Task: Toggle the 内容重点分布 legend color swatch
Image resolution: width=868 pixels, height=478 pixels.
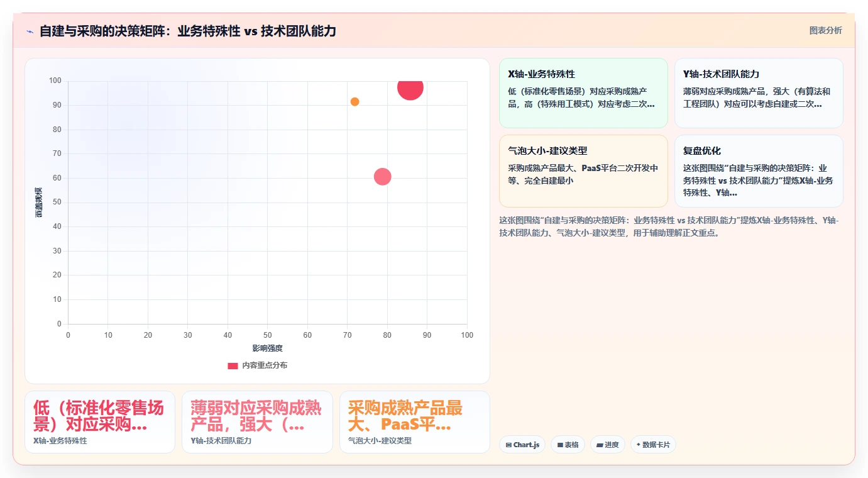Action: tap(233, 365)
